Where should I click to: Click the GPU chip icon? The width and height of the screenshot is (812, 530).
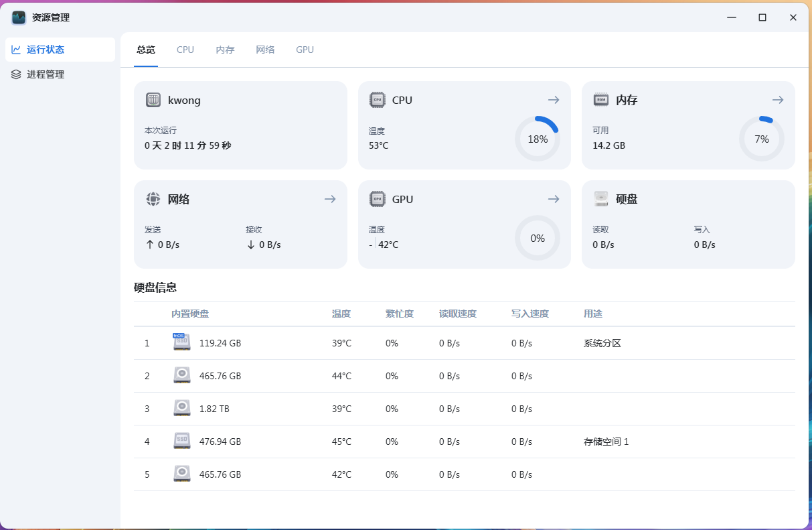378,199
